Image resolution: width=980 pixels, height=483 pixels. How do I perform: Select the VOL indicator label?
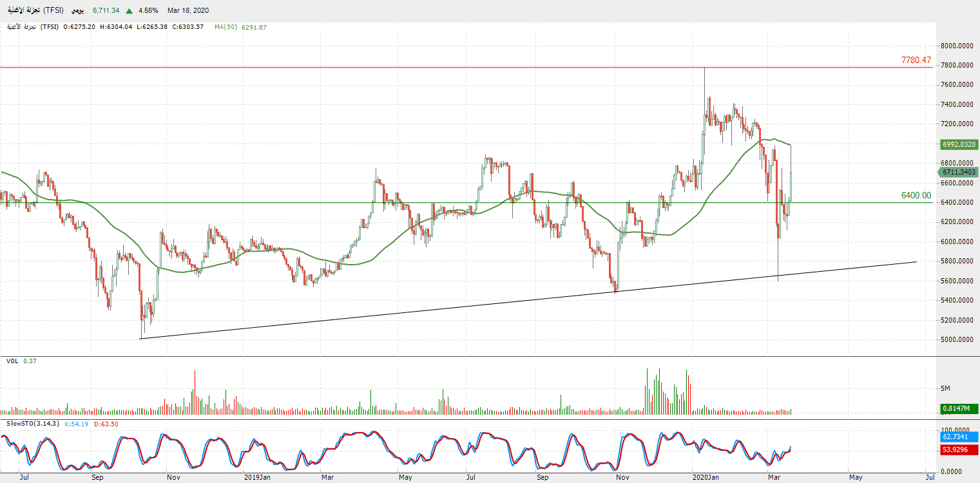12,361
